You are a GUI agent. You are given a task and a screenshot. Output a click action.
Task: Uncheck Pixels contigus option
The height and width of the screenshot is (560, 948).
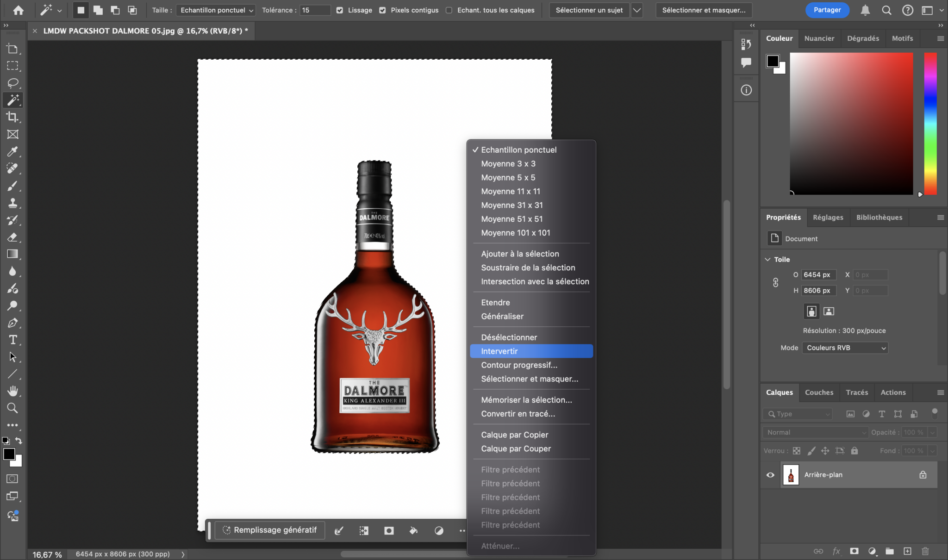pyautogui.click(x=382, y=10)
